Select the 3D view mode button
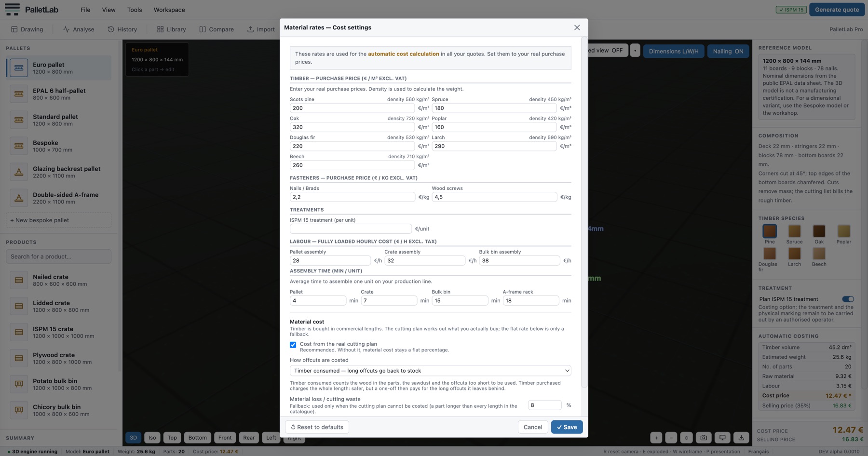This screenshot has width=868, height=456. pyautogui.click(x=133, y=438)
